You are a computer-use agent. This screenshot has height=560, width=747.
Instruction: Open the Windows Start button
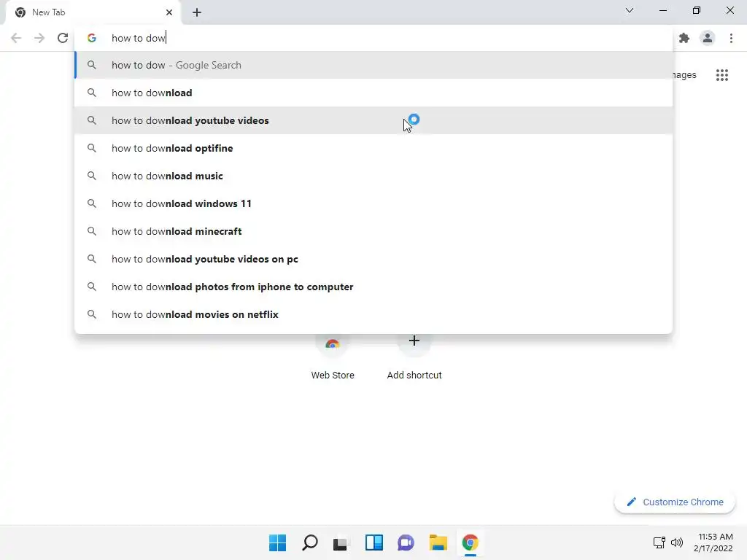pyautogui.click(x=277, y=542)
